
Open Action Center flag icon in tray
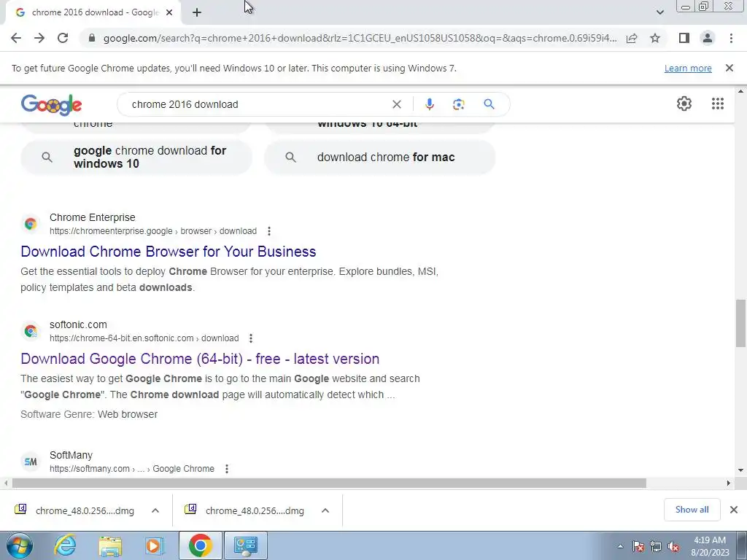click(638, 546)
